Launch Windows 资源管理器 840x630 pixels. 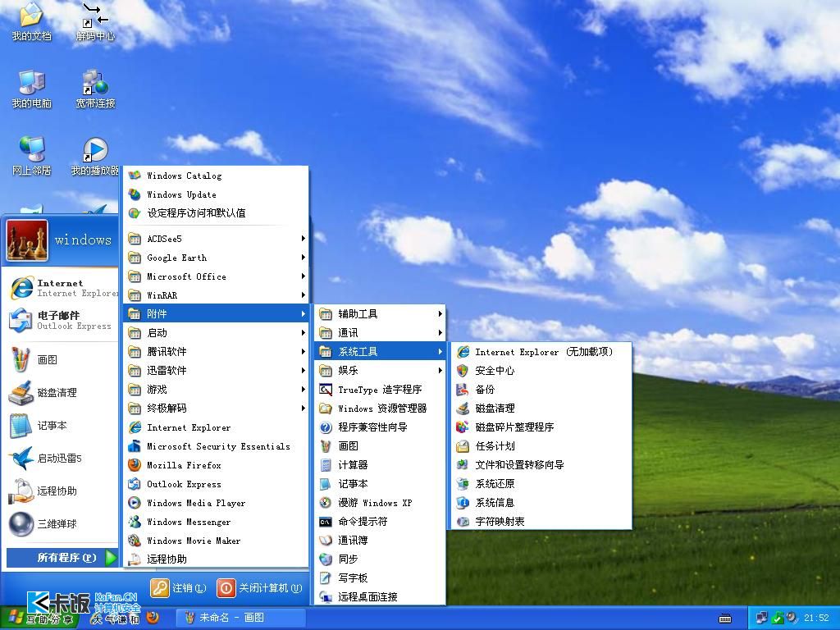tap(380, 409)
